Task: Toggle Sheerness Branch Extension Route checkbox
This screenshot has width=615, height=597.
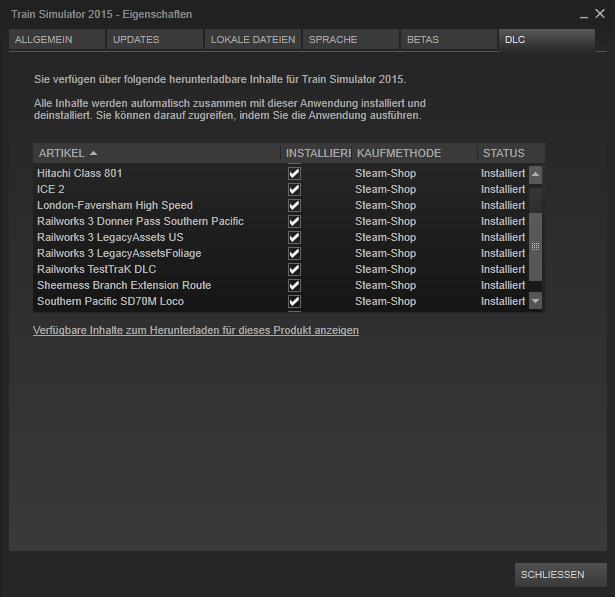Action: 295,285
